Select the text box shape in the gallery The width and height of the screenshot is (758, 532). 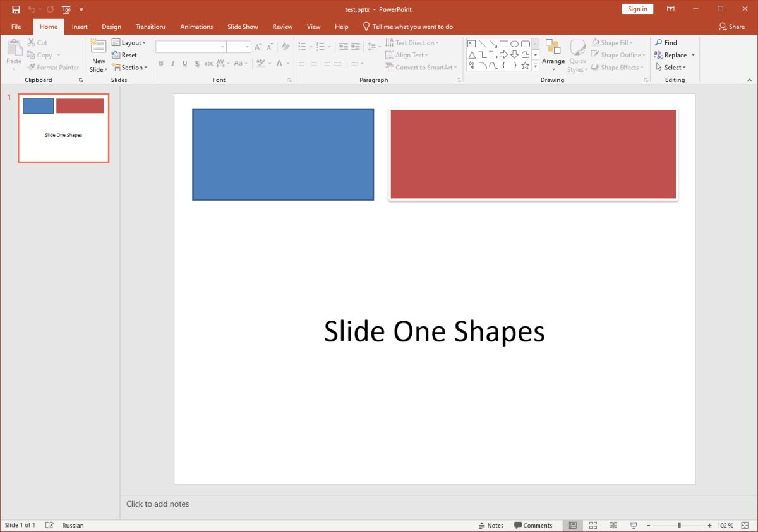pyautogui.click(x=472, y=44)
